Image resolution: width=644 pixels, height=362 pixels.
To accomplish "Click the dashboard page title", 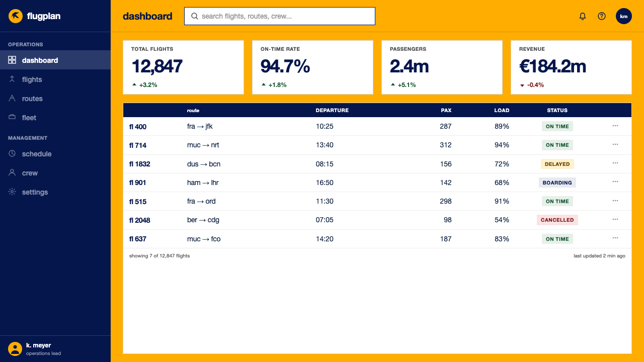I will click(147, 16).
